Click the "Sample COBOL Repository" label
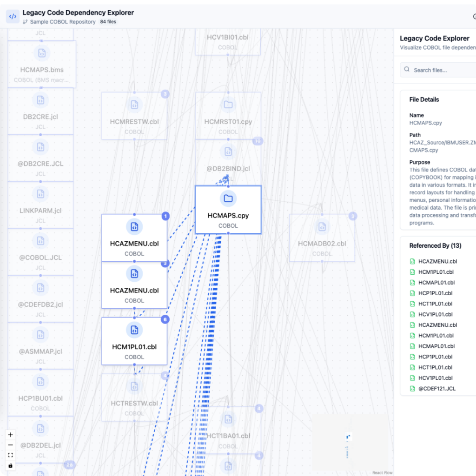 click(63, 22)
